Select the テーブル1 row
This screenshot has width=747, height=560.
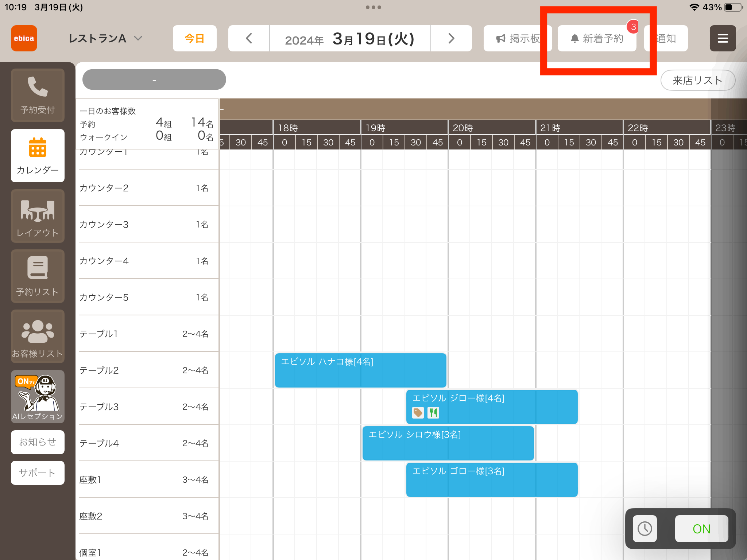click(149, 334)
